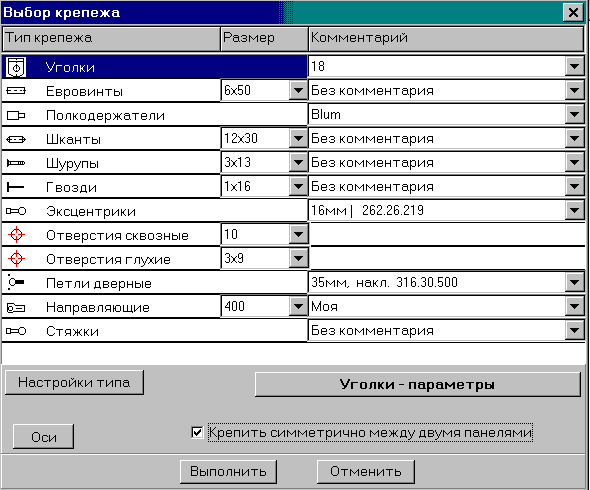Open the Шканты size dropdown

tap(298, 138)
